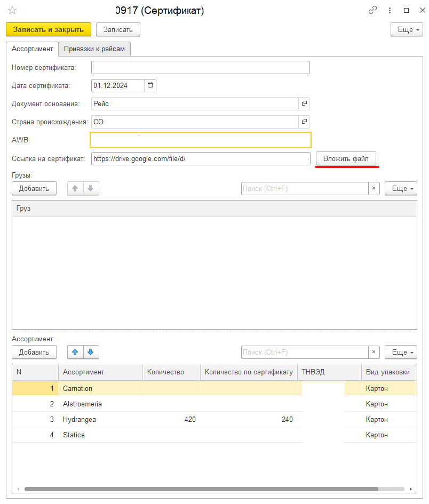The height and width of the screenshot is (504, 429).
Task: Expand Еще menu in assortment section
Action: tap(401, 352)
